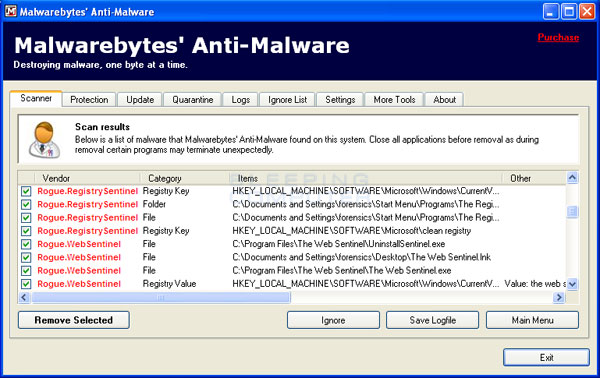Open the Logs tab
Image resolution: width=600 pixels, height=378 pixels.
241,99
